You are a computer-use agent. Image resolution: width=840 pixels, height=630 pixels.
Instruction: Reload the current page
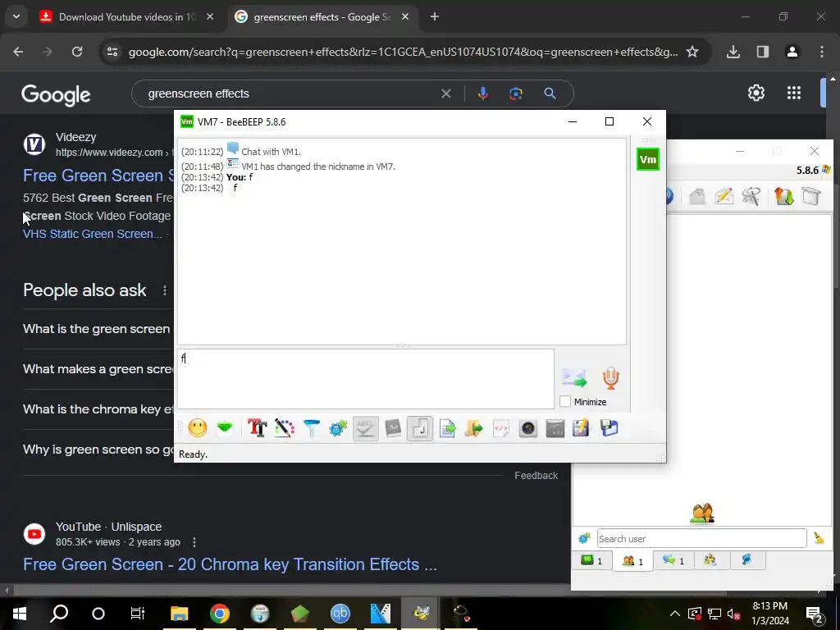(x=77, y=52)
